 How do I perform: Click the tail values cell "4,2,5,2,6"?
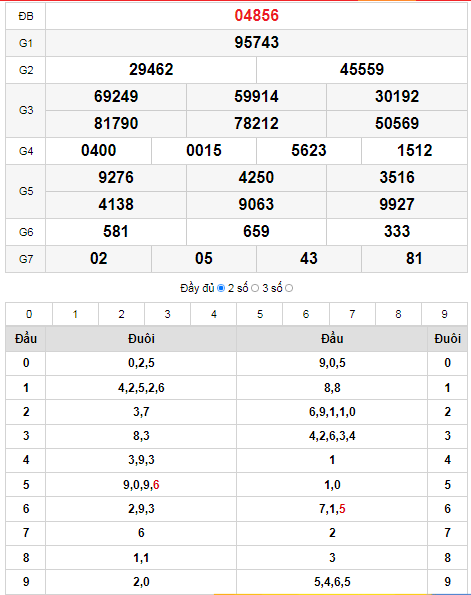pyautogui.click(x=141, y=388)
